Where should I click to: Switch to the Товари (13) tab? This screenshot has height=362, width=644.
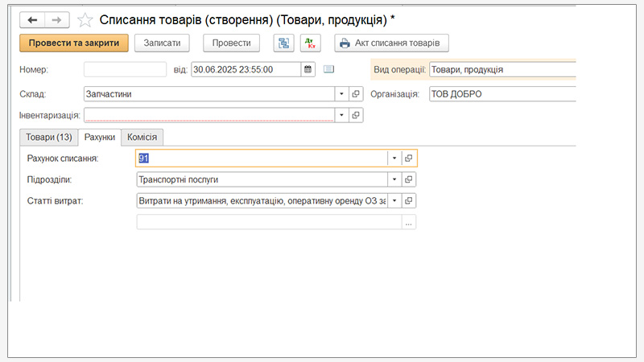[48, 138]
